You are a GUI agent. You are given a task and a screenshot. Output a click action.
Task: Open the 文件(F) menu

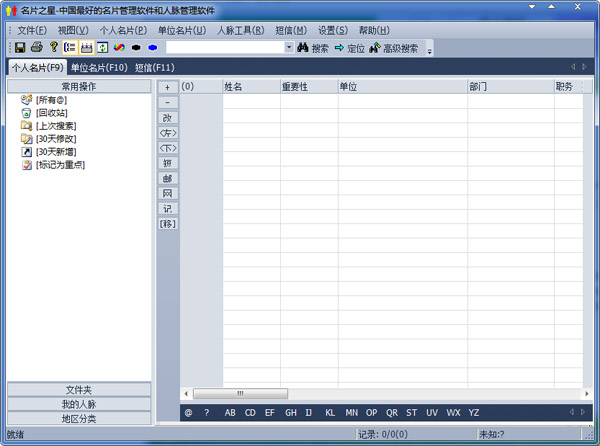[x=32, y=30]
